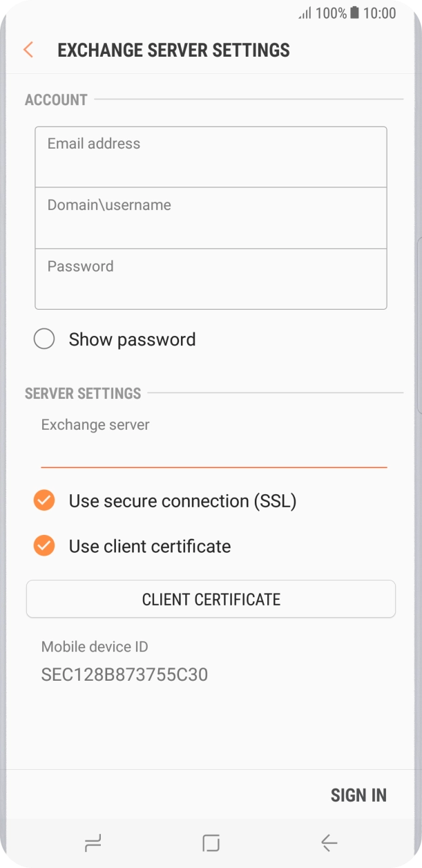Tap the SERVER SETTINGS section header
The height and width of the screenshot is (868, 422).
pos(82,393)
